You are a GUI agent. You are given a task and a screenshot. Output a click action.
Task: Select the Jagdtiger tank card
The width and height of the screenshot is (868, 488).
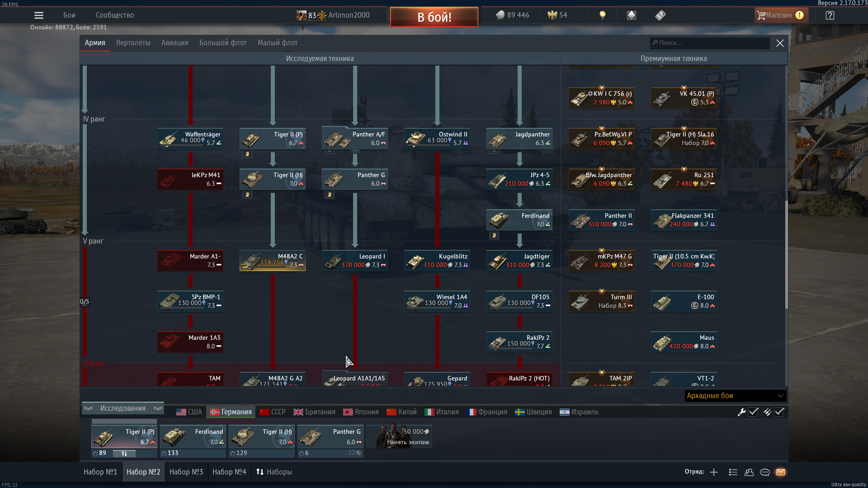pos(519,261)
